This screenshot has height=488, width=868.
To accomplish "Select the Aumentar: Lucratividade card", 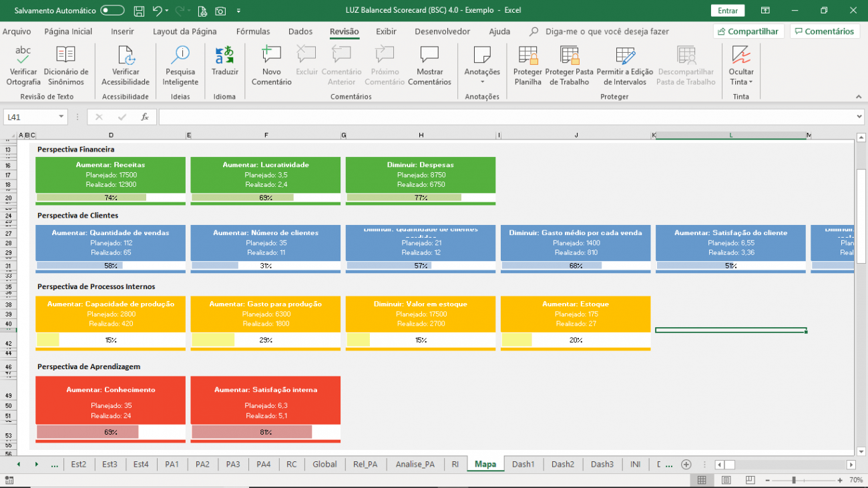I will [265, 175].
